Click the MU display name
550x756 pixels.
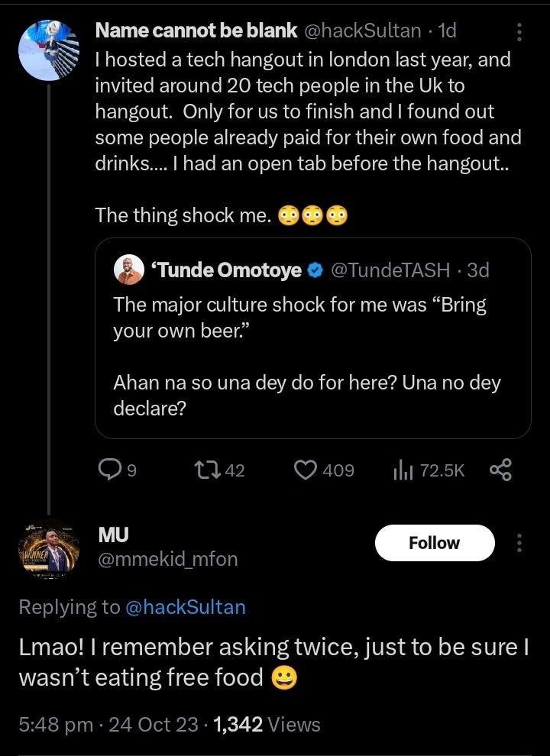pos(108,535)
